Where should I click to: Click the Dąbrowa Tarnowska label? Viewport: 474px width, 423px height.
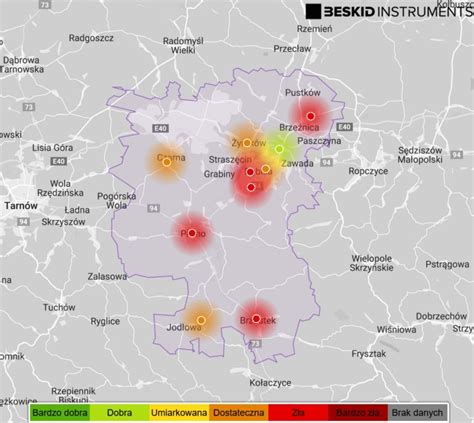pyautogui.click(x=22, y=65)
